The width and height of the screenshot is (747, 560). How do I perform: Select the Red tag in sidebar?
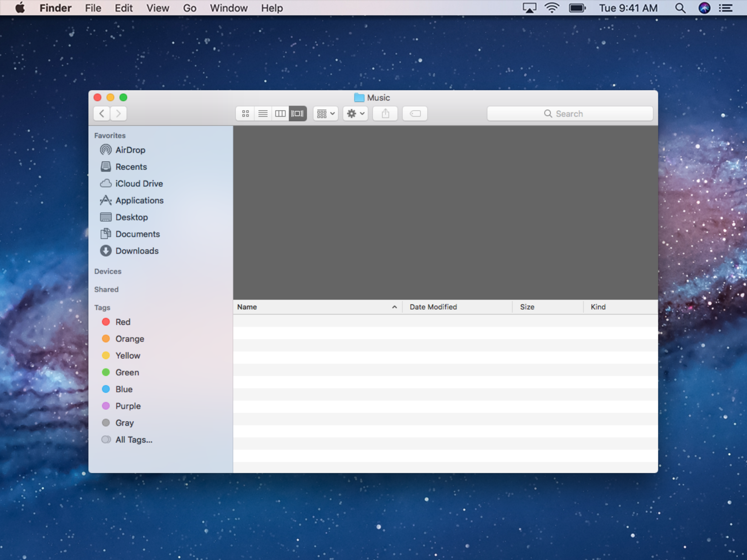coord(123,322)
